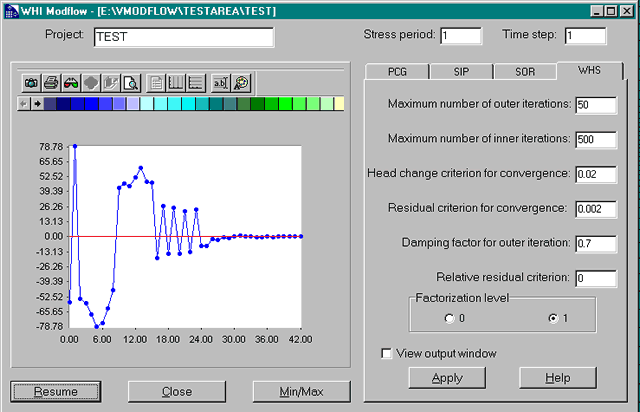Viewport: 640px width, 412px height.
Task: Click the 12.00 x-axis label
Action: click(135, 340)
